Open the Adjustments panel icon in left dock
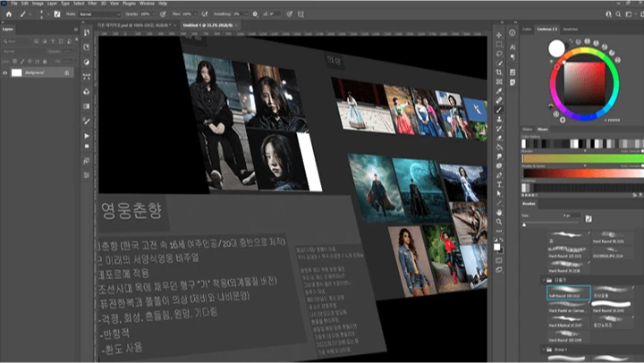The height and width of the screenshot is (363, 644). 87,62
